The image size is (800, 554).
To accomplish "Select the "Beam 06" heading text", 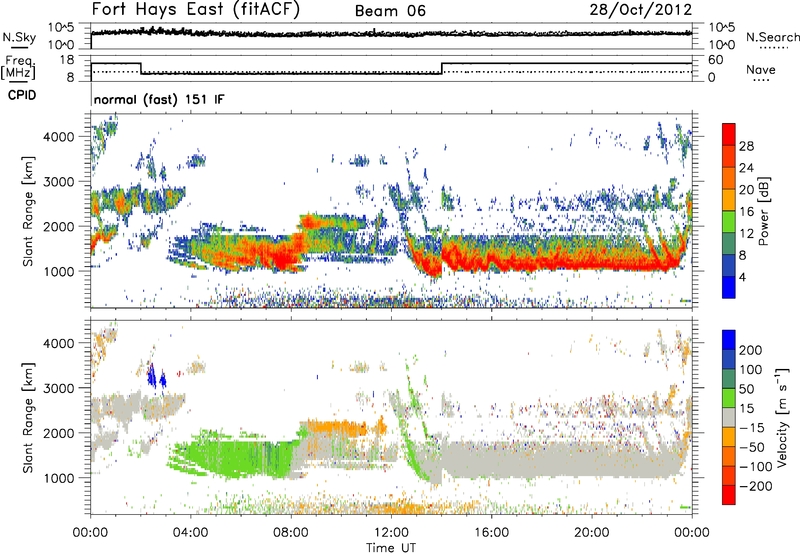I will 390,11.
